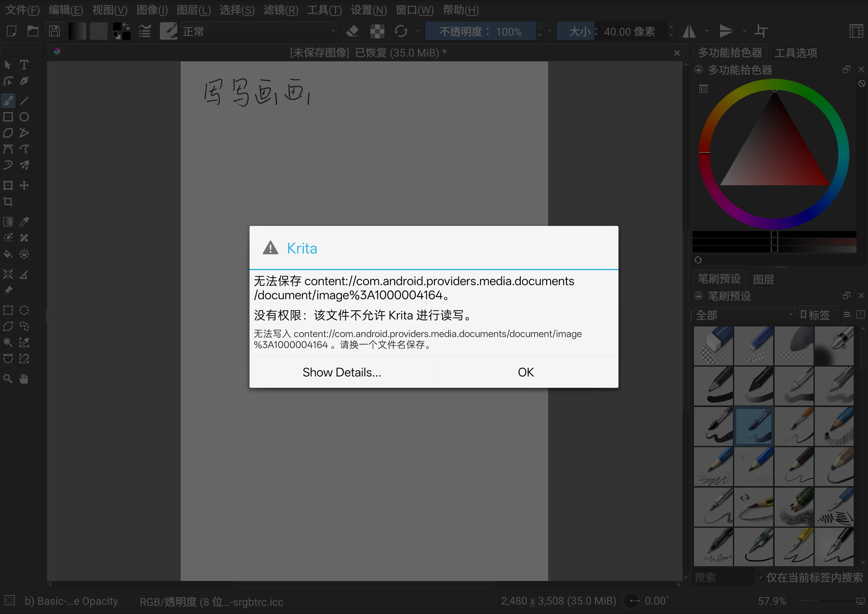Image resolution: width=868 pixels, height=614 pixels.
Task: Select the Zoom magnifier tool
Action: click(x=8, y=379)
